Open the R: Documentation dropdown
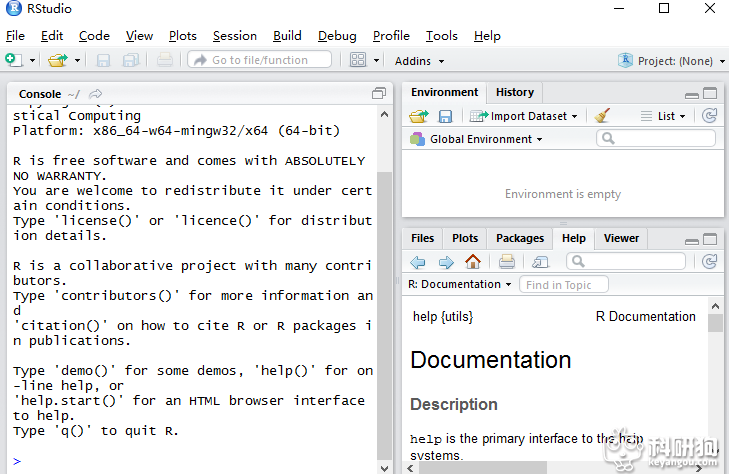The image size is (729, 474). [x=460, y=284]
